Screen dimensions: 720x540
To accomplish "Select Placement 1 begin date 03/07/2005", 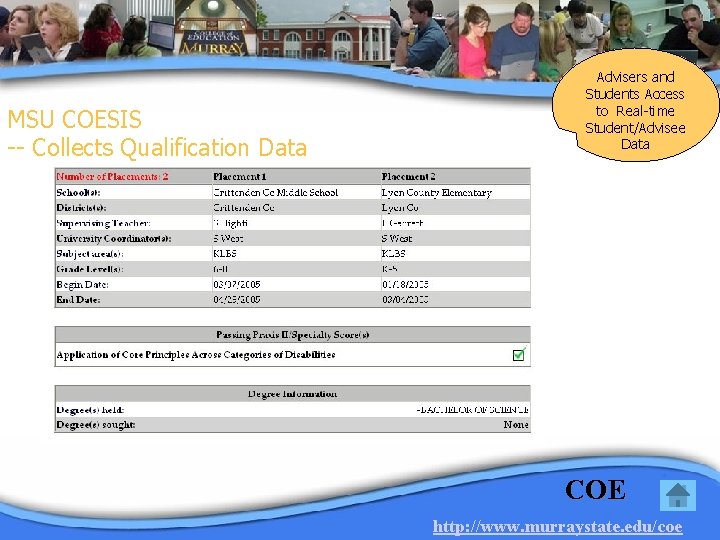I will tap(236, 285).
